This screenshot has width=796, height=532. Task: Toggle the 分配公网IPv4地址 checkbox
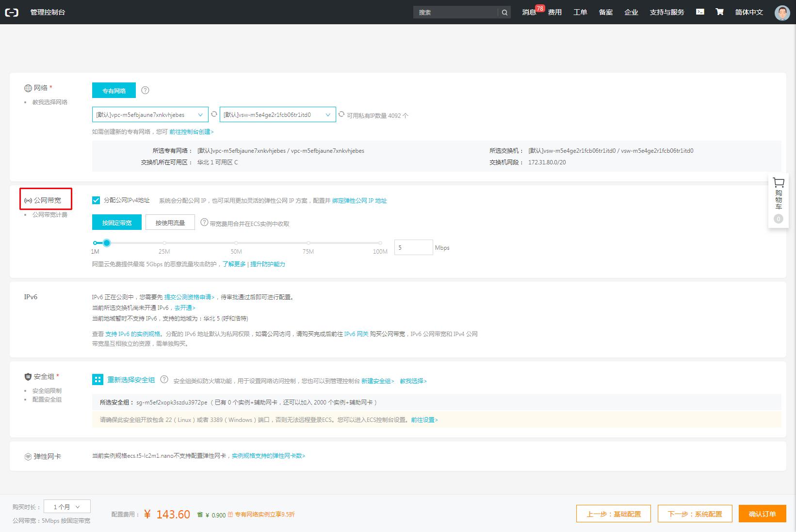point(96,200)
